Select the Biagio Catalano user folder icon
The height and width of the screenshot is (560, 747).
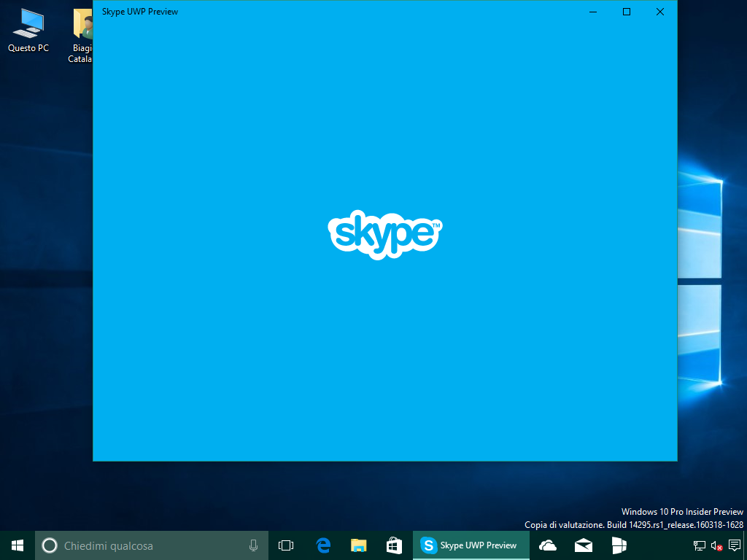click(80, 36)
